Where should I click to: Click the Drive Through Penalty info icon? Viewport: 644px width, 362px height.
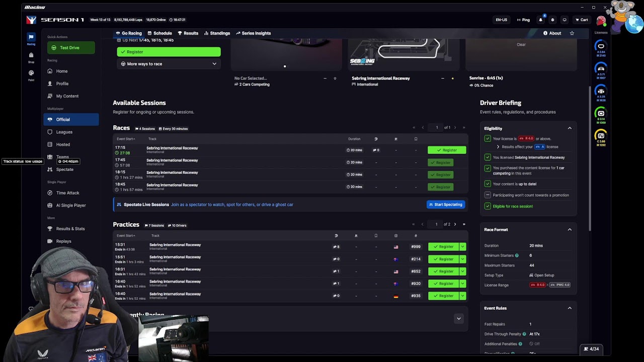pos(524,334)
